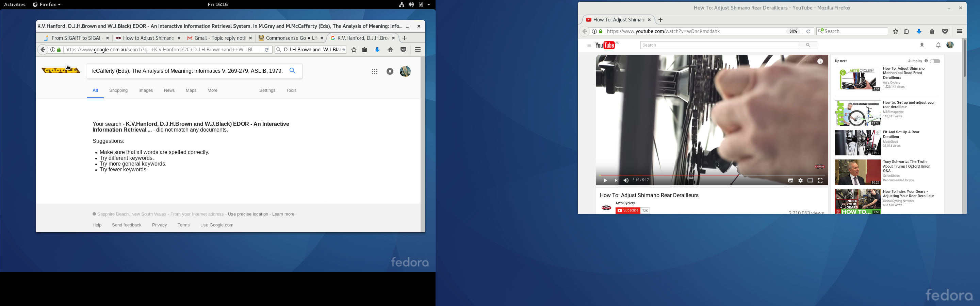980x306 pixels.
Task: Subscribe to Art's Cyclery channel
Action: [x=628, y=210]
